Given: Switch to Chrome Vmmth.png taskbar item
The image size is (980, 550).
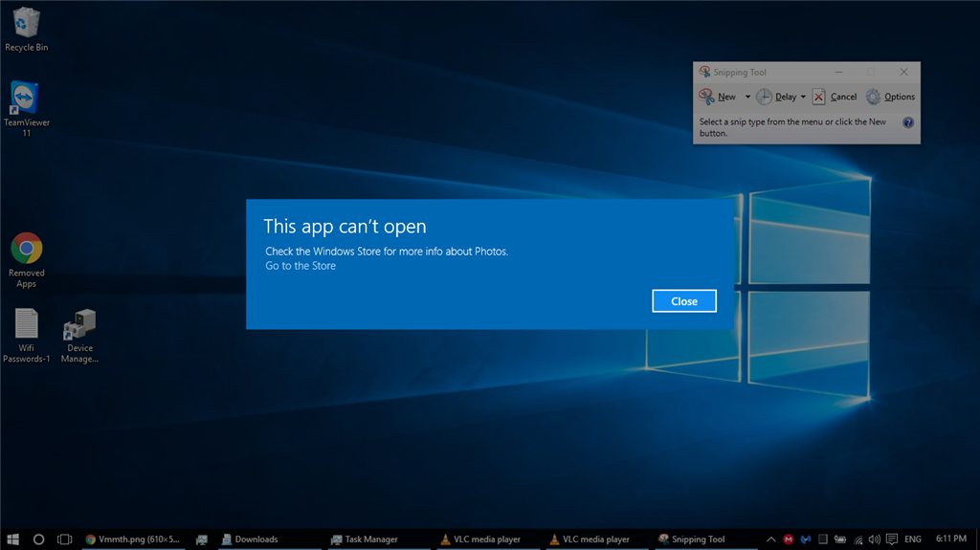Looking at the screenshot, I should tap(133, 539).
